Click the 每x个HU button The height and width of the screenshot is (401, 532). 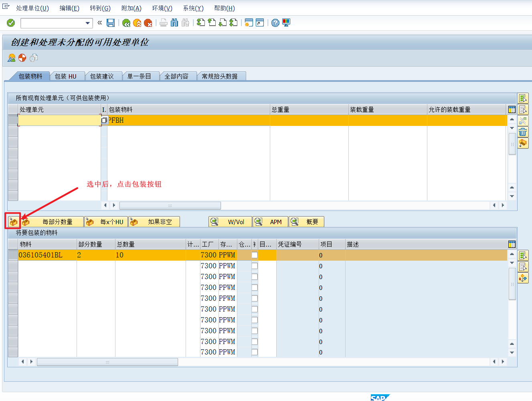106,222
